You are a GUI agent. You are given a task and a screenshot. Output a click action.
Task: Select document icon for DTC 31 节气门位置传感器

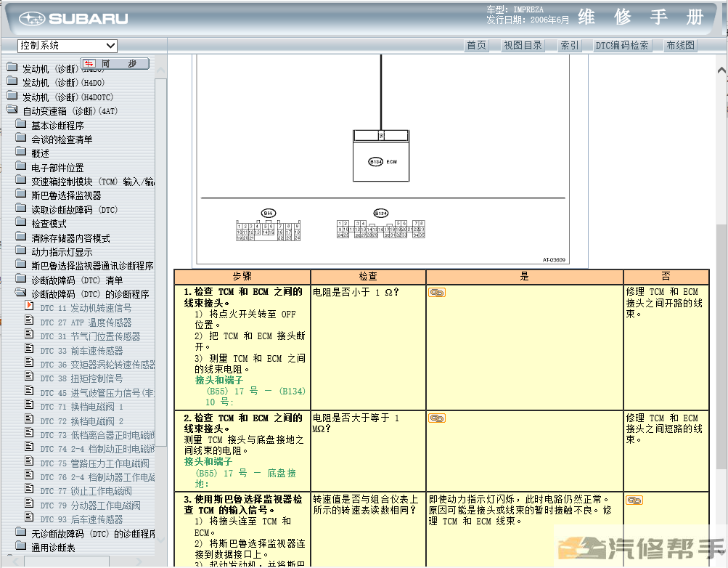point(29,334)
